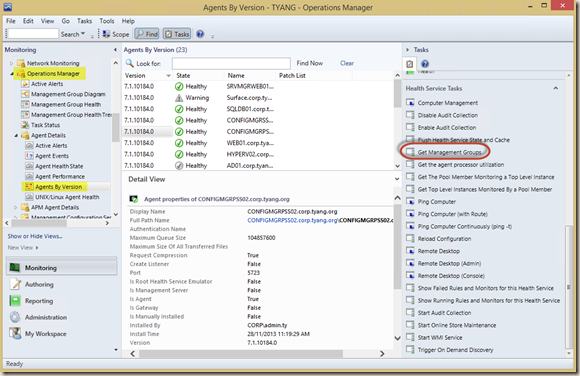The width and height of the screenshot is (580, 376).
Task: Expand the APM Agent Details folder
Action: 16,207
